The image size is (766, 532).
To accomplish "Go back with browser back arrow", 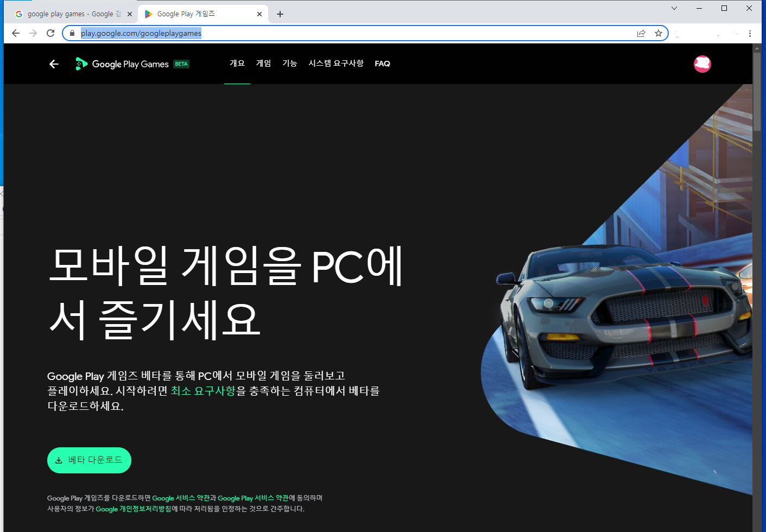I will (16, 33).
